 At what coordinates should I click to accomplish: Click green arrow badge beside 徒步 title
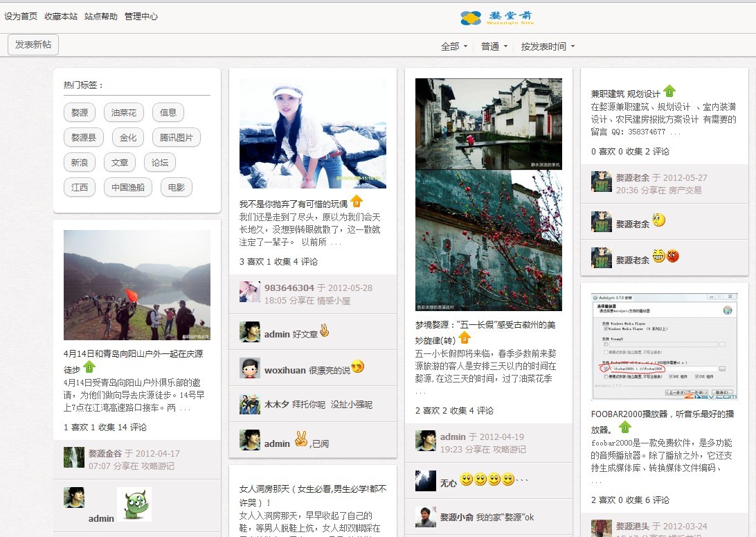click(89, 367)
